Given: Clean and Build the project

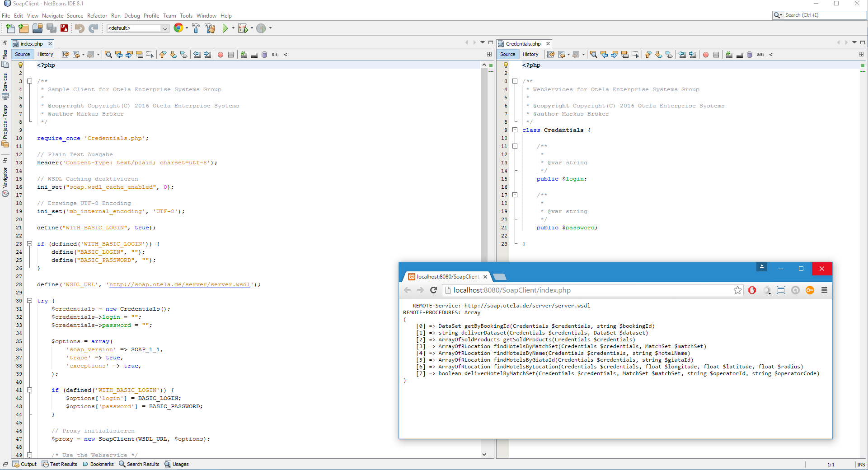Looking at the screenshot, I should pyautogui.click(x=210, y=28).
